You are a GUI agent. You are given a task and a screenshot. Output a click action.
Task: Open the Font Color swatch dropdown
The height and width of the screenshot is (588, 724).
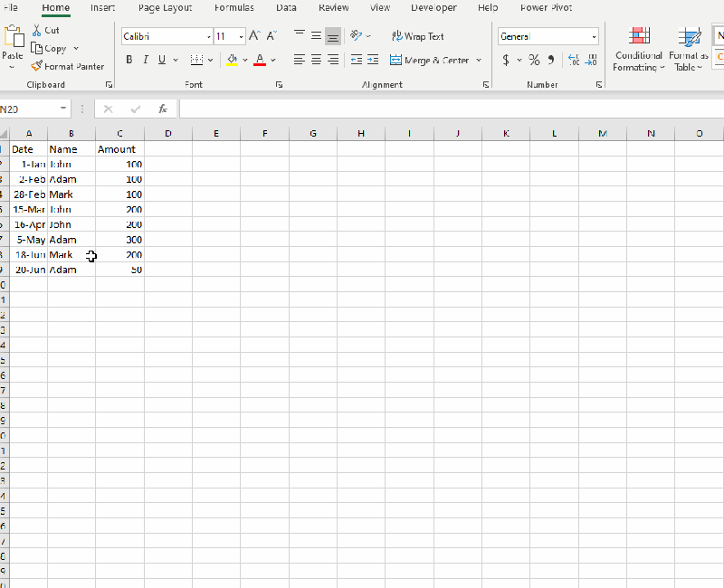point(271,60)
